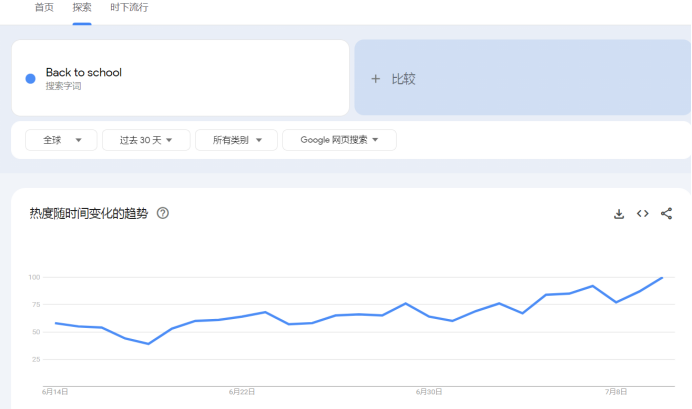This screenshot has width=692, height=409.
Task: Open the help icon beside 热度随时间变化的趋势
Action: tap(163, 213)
